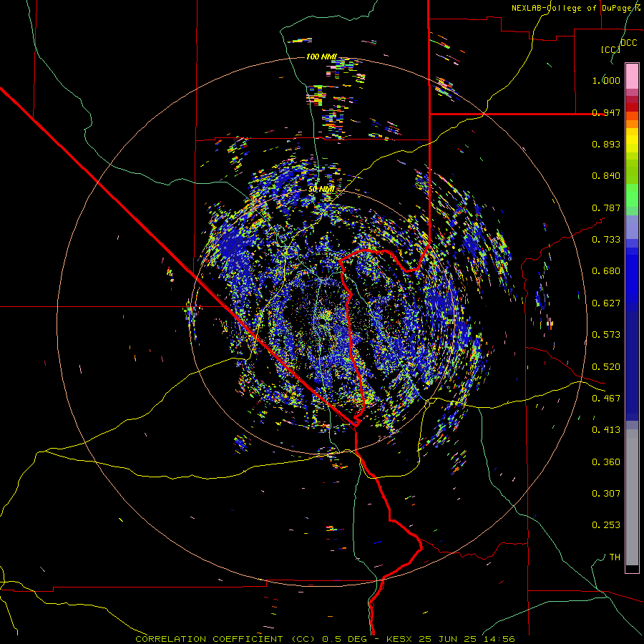Click the gray low-value segment of color bar
This screenshot has width=644, height=644.
coord(632,497)
